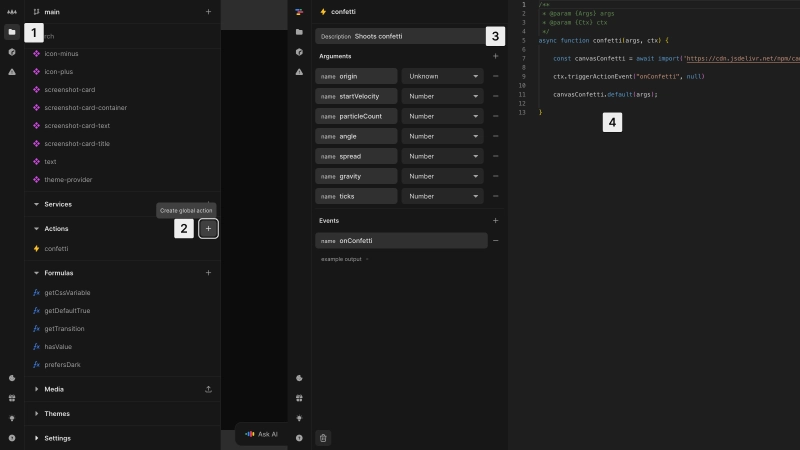Click the plus icon next to main branch
Screen dimensions: 800x450
208,12
